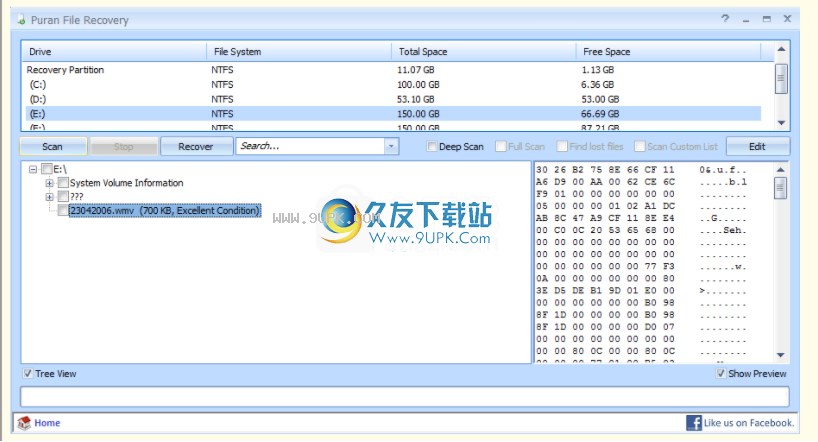Click hex preview scrollbar down arrow
This screenshot has height=442, width=818.
point(780,355)
